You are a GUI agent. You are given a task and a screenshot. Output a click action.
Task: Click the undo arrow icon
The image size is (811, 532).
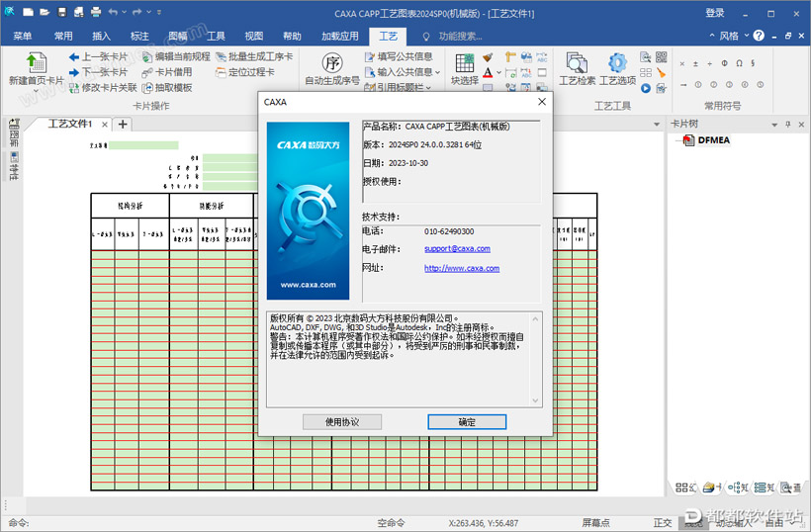tap(114, 12)
